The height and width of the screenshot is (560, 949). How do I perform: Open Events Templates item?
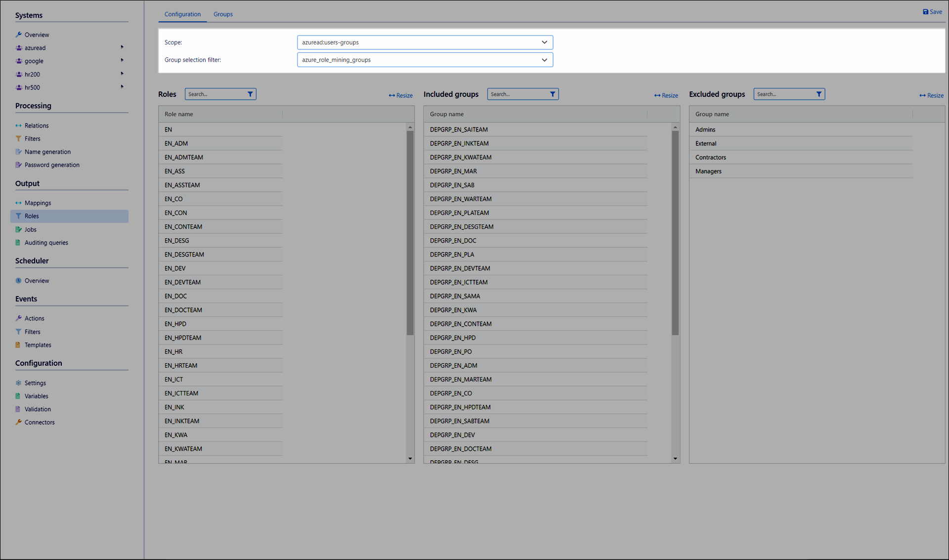(x=38, y=345)
